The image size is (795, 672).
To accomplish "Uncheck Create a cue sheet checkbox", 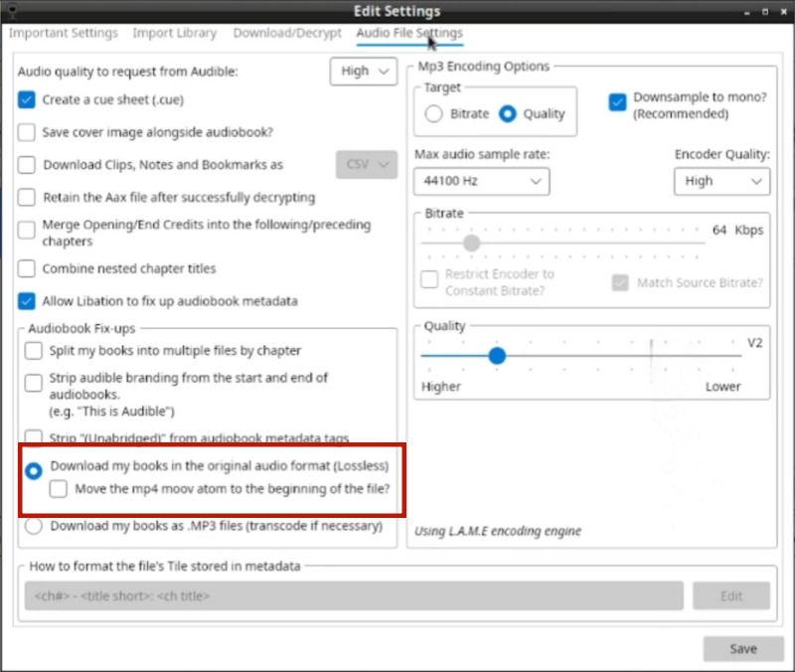I will pyautogui.click(x=28, y=99).
